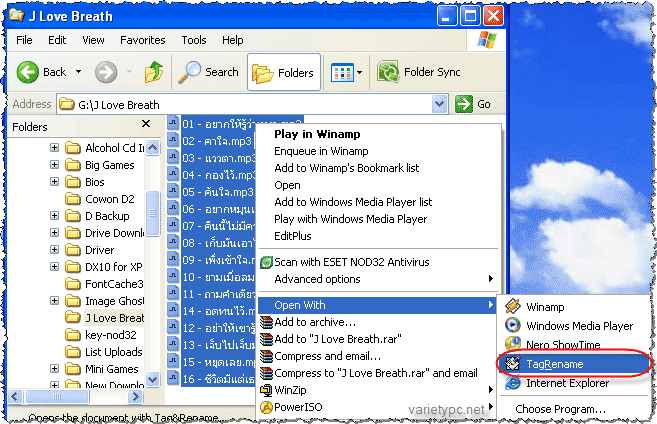Click the Forward arrow icon
657x424 pixels.
click(x=106, y=72)
